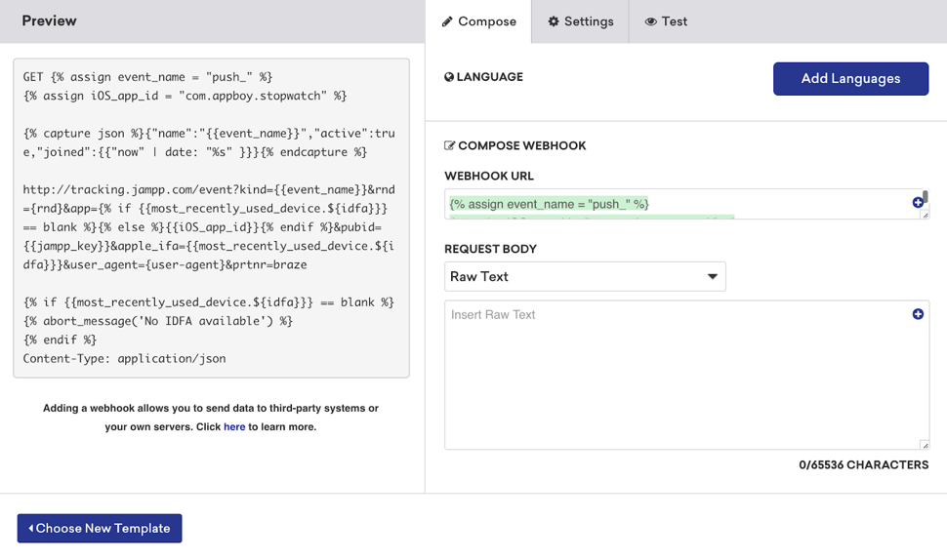This screenshot has width=947, height=560.
Task: Select the 0/65536 CHARACTERS counter text
Action: (x=864, y=464)
